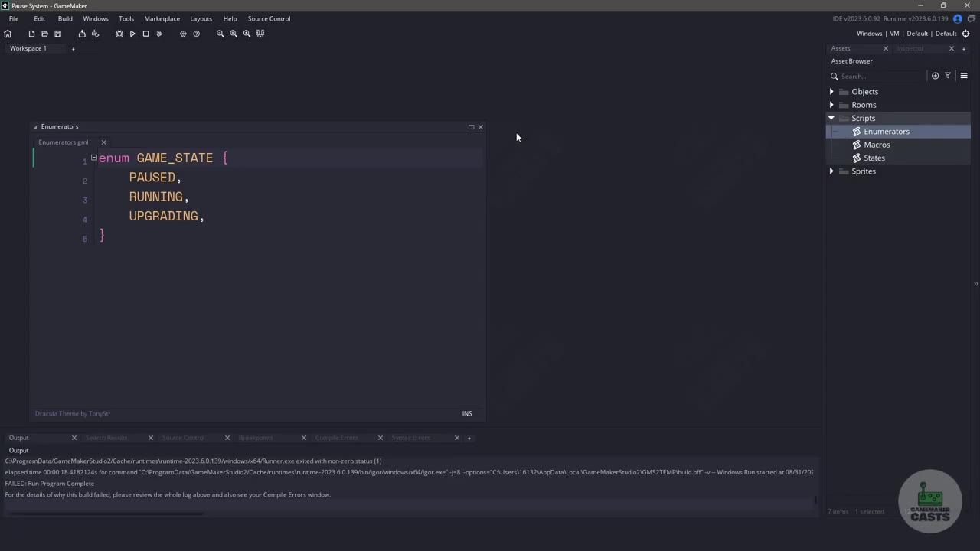The width and height of the screenshot is (980, 551).
Task: Open the File menu
Action: point(14,18)
